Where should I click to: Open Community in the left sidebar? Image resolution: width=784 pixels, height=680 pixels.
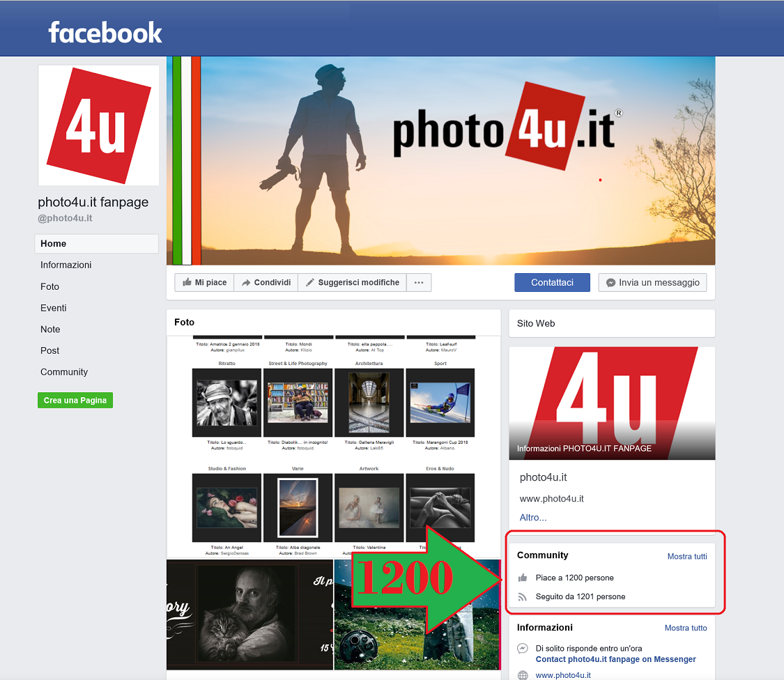click(x=64, y=372)
